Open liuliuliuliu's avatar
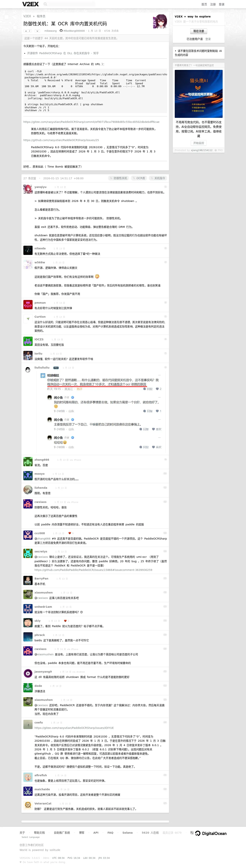Screen dimensions: 246x868 (x=28, y=370)
